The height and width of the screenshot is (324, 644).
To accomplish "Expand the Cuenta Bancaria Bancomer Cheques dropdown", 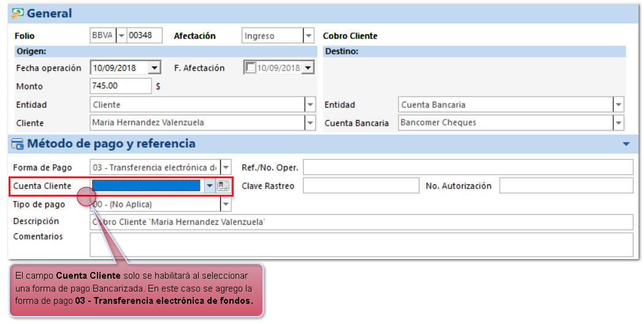I will [x=618, y=122].
